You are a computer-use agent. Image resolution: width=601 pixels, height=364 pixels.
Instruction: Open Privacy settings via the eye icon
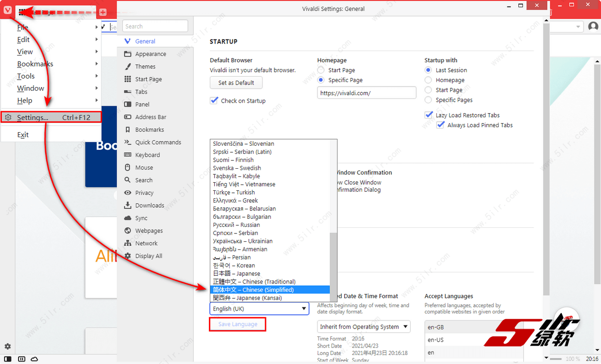(127, 193)
